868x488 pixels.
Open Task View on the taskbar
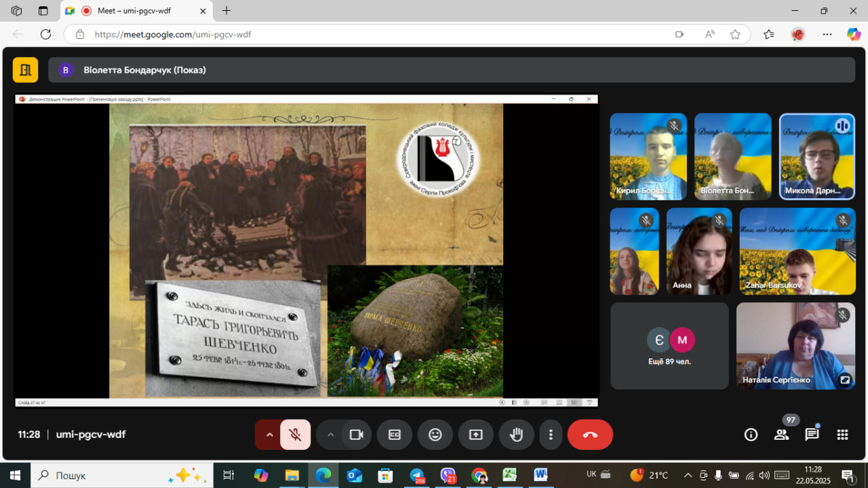pos(229,475)
